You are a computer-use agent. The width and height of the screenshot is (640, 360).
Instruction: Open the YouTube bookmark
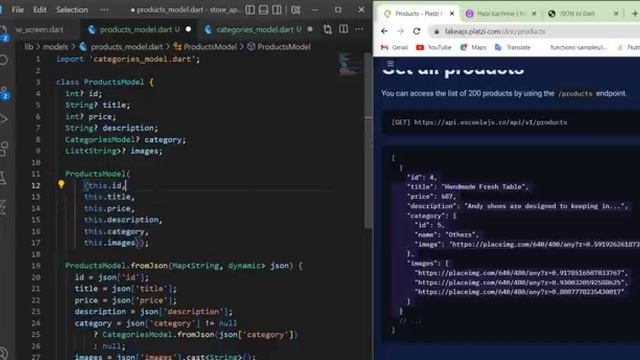coord(433,47)
